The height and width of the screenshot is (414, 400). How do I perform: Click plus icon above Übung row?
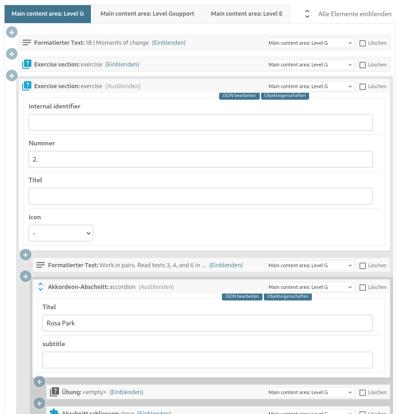point(39,382)
